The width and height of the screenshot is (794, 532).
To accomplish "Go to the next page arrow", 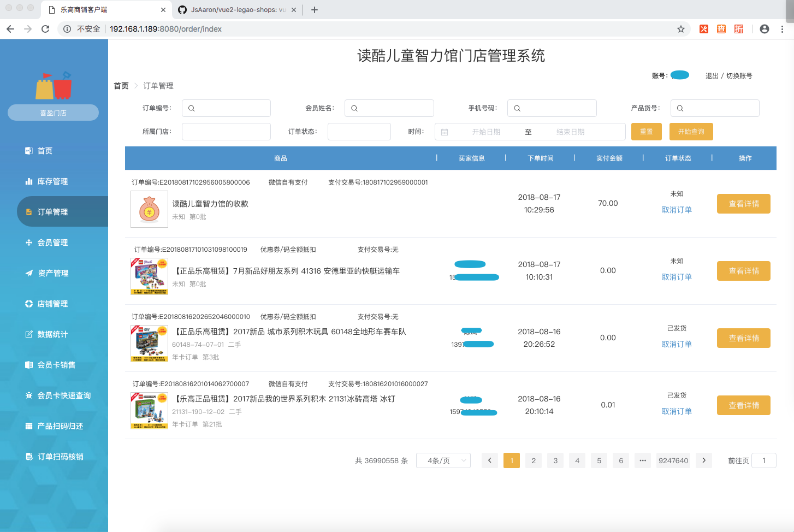I will [704, 460].
